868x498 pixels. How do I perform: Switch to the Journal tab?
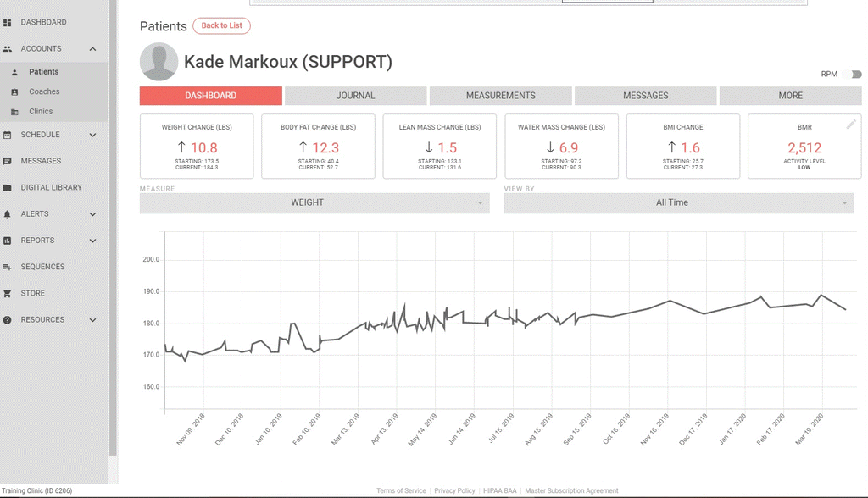(x=355, y=96)
